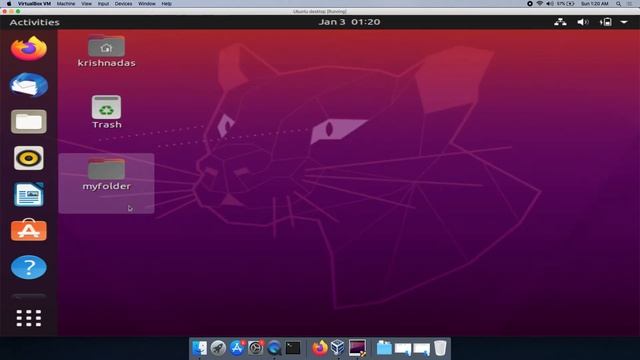Open Terminal in the macOS dock
This screenshot has height=360, width=640.
coord(293,348)
